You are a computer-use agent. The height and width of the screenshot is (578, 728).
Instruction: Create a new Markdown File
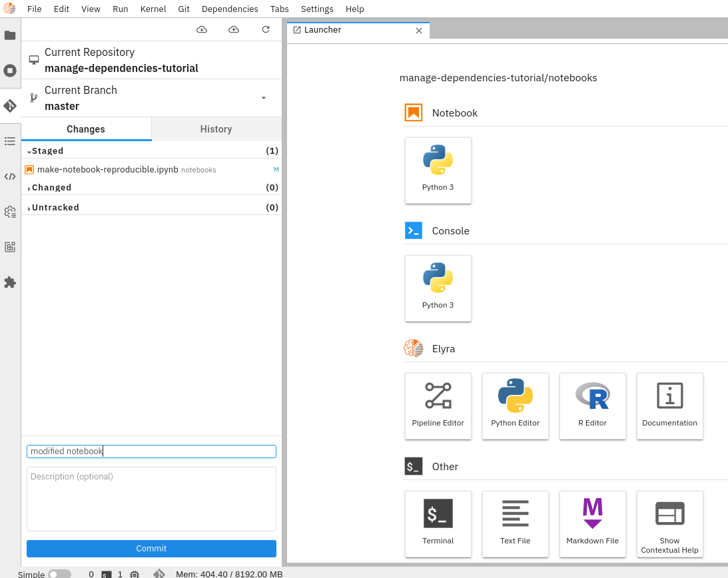[x=592, y=524]
